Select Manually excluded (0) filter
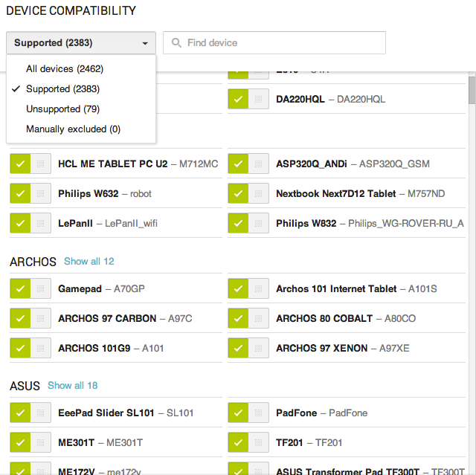 (73, 129)
